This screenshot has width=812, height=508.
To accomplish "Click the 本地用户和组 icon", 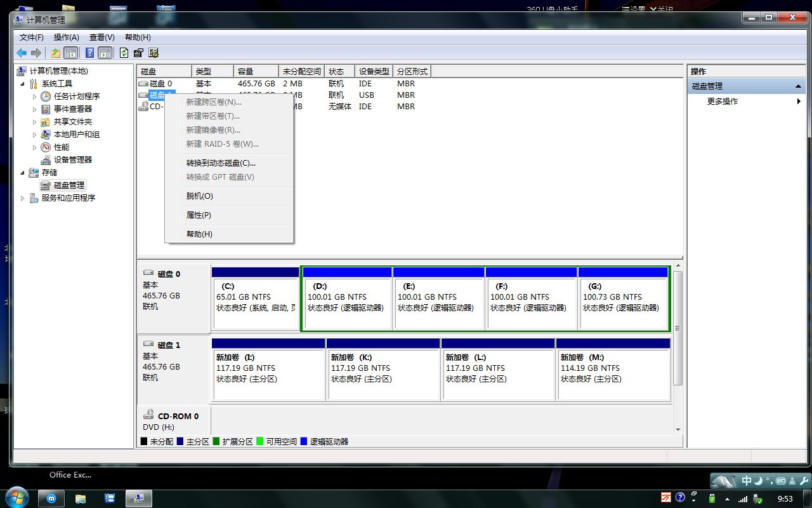I will click(x=46, y=135).
